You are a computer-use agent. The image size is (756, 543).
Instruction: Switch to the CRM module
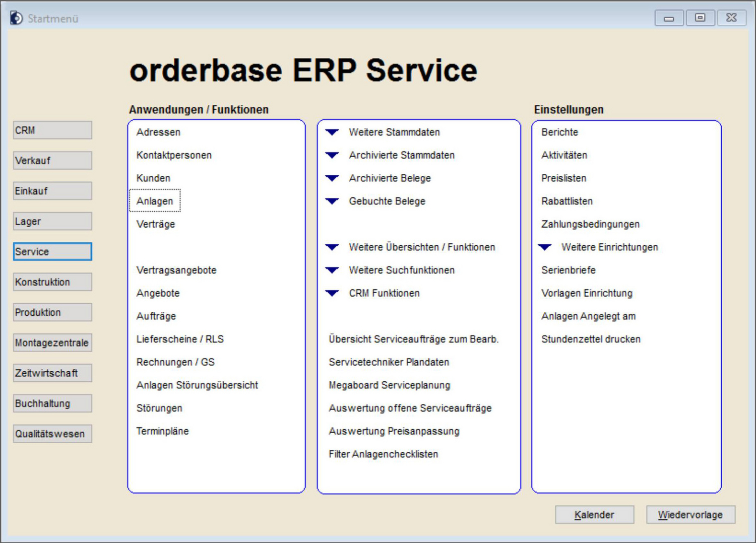point(52,130)
